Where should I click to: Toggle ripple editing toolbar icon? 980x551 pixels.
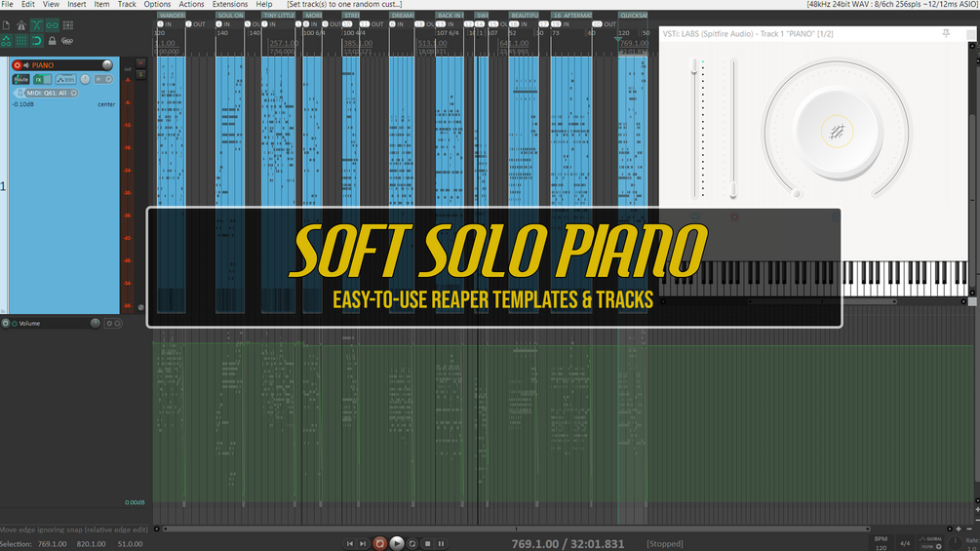point(67,25)
